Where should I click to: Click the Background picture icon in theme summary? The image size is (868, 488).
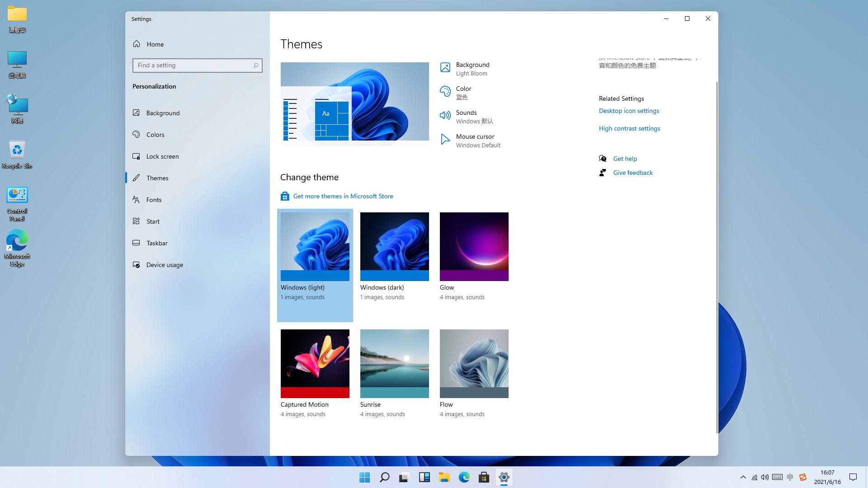click(x=445, y=68)
